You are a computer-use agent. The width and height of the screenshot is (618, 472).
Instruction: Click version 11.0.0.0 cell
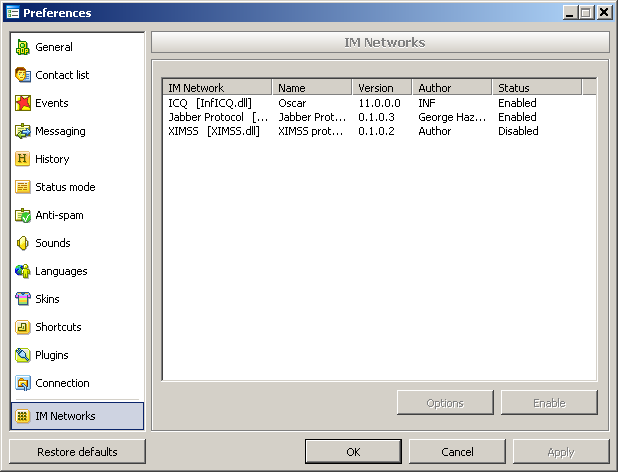click(x=379, y=103)
